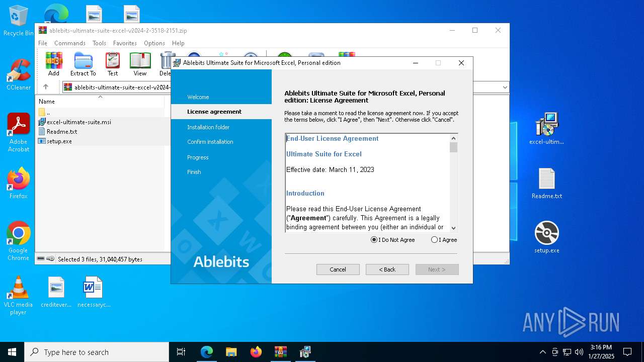Image resolution: width=644 pixels, height=362 pixels.
Task: Click the taskbar search box
Action: coord(97,352)
